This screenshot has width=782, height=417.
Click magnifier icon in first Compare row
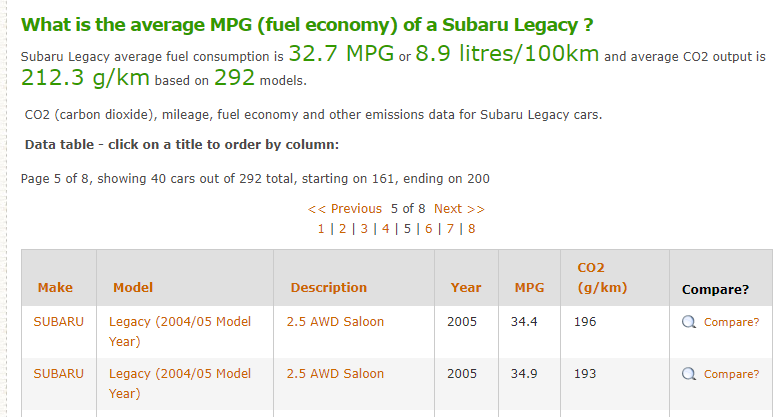tap(689, 322)
